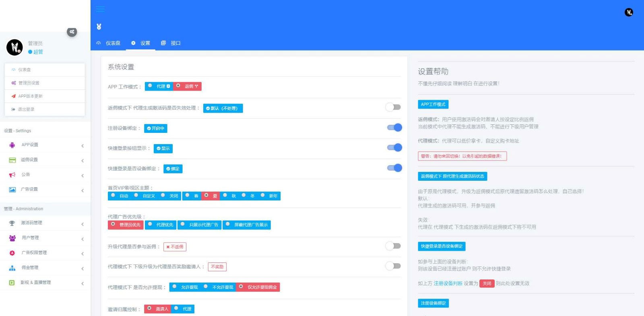Screen dimensions: 644x316
Task: Disable the 注册设备绑定 toggle switch
Action: (x=394, y=128)
